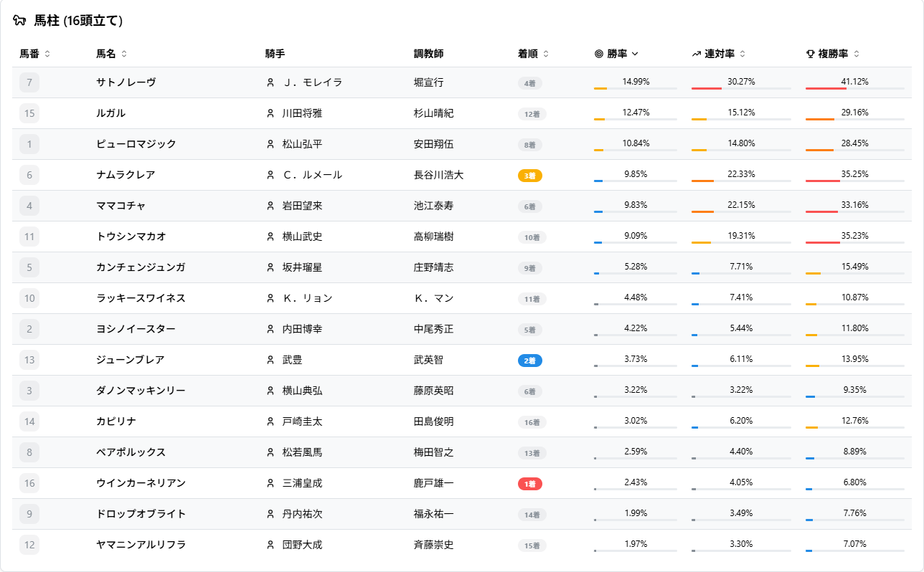Click person icon beside 武豊
Image resolution: width=924 pixels, height=572 pixels.
tap(270, 361)
